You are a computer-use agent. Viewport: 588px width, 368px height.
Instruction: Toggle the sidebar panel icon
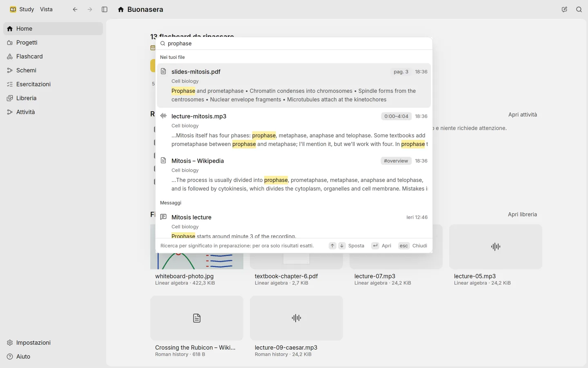click(x=105, y=9)
